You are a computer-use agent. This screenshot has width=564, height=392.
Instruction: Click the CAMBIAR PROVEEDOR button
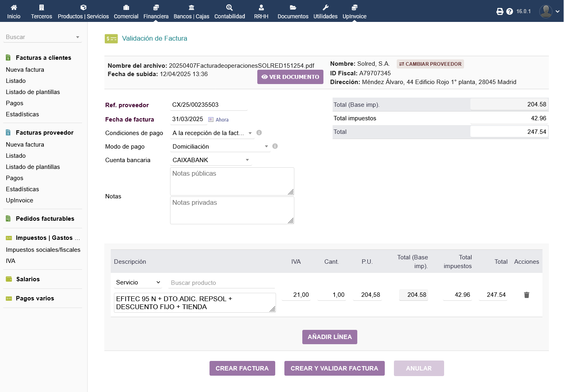[x=430, y=64]
